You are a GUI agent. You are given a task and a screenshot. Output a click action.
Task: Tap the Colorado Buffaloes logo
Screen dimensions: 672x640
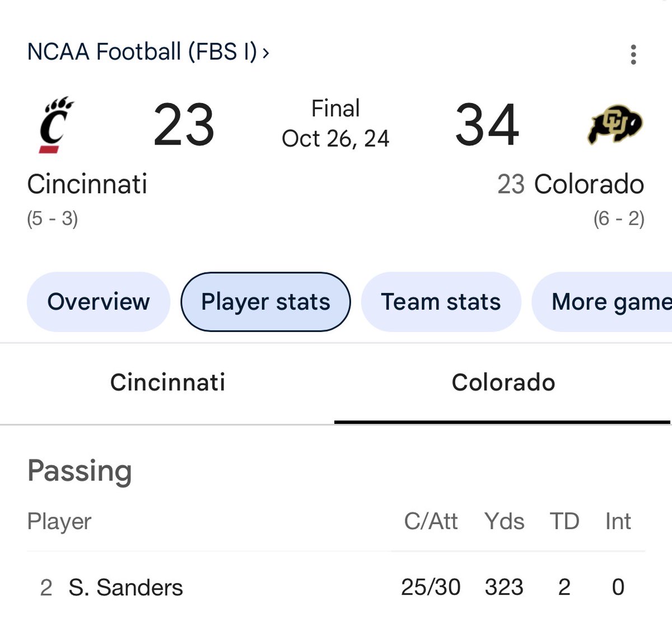click(614, 124)
